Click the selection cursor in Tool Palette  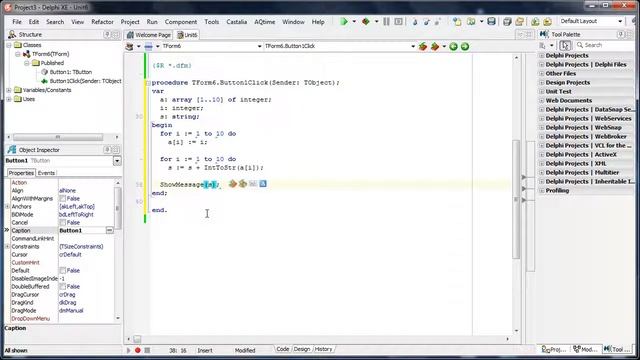point(565,45)
